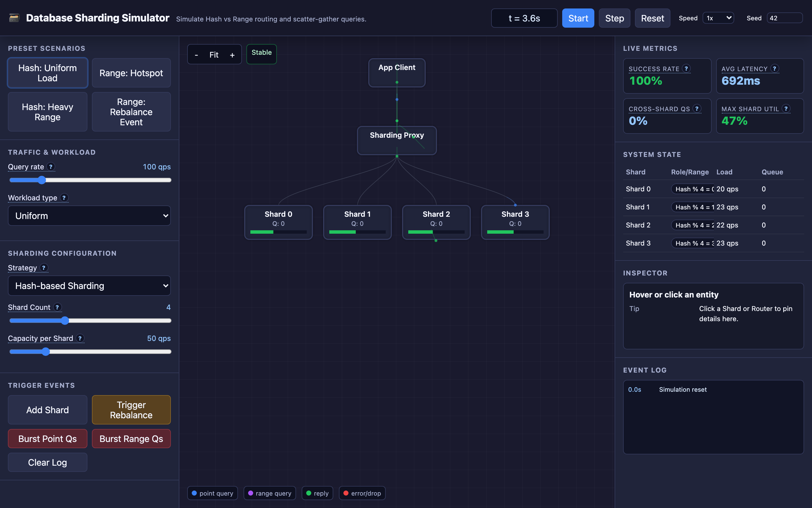Click the 'Simulation reset' log entry

(x=683, y=389)
